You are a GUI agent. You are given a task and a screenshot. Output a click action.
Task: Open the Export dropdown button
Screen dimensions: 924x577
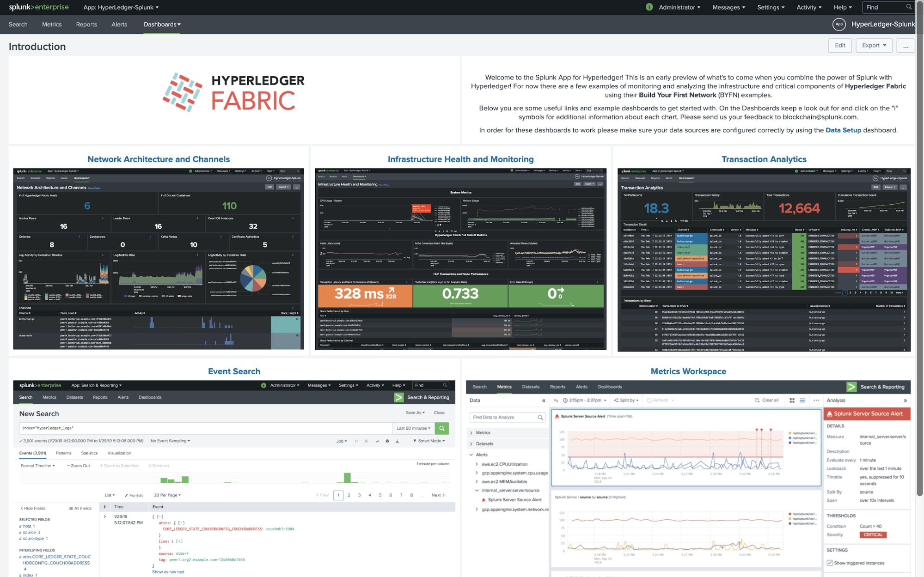[x=874, y=45]
